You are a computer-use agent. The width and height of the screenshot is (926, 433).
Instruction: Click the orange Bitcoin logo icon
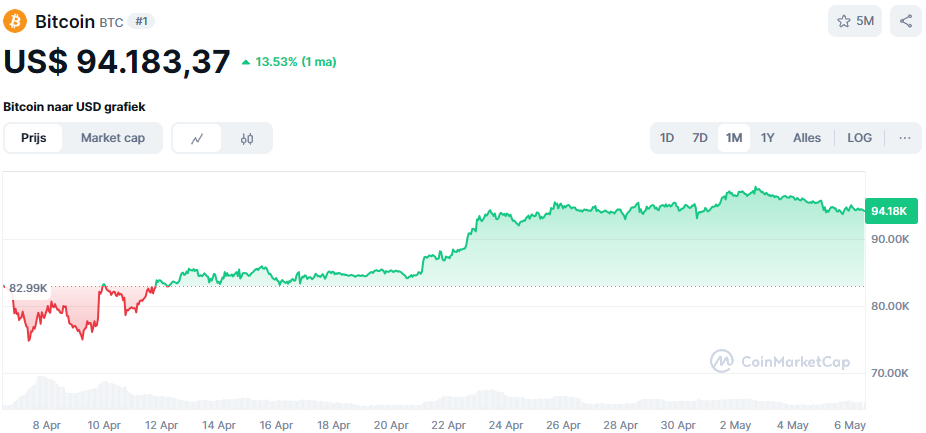tap(16, 21)
